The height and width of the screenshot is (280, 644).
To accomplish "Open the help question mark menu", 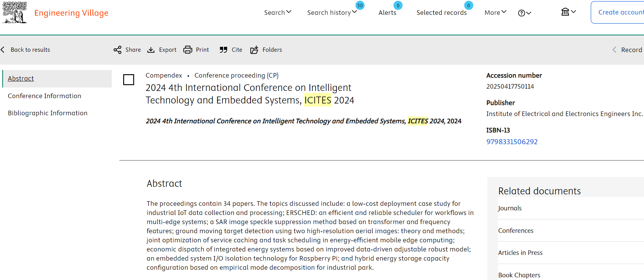I will coord(522,13).
